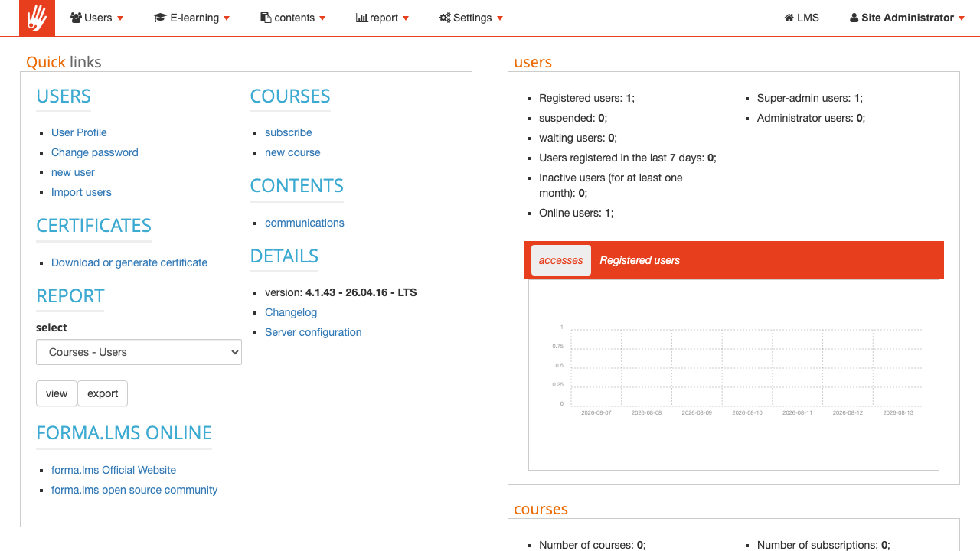Open the communications link
Screen dimensions: 980x551
[x=305, y=223]
